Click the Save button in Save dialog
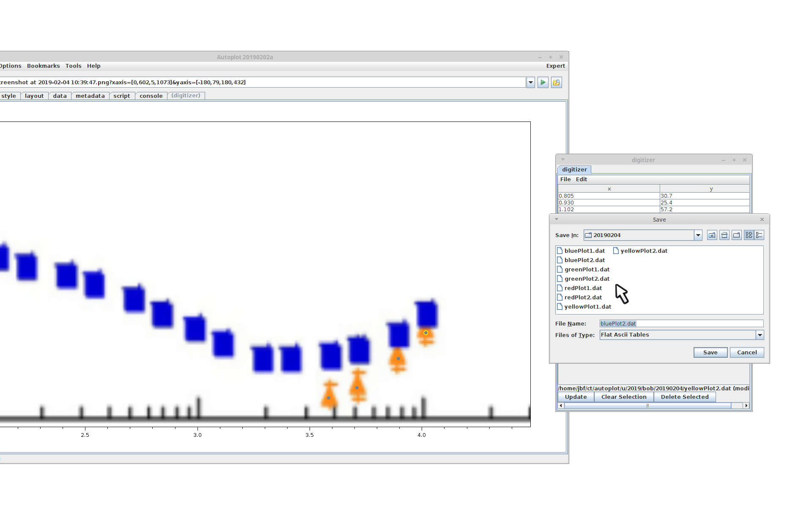 tap(710, 353)
